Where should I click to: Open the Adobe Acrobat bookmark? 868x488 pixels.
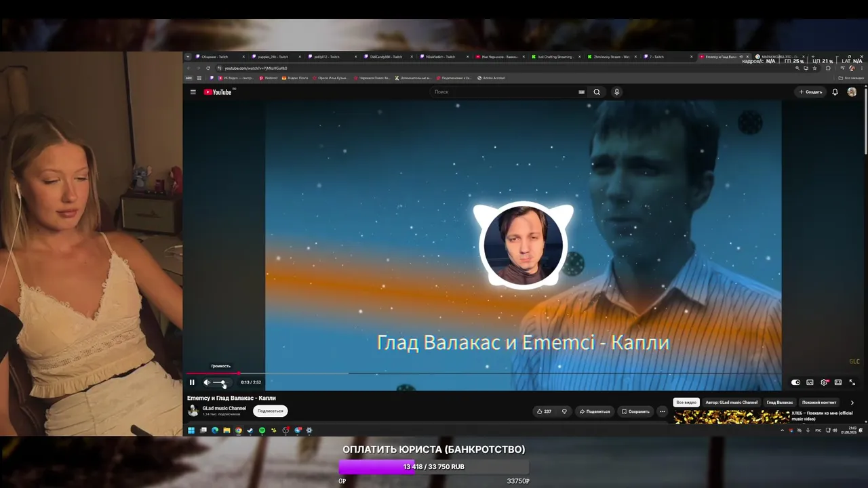coord(491,78)
